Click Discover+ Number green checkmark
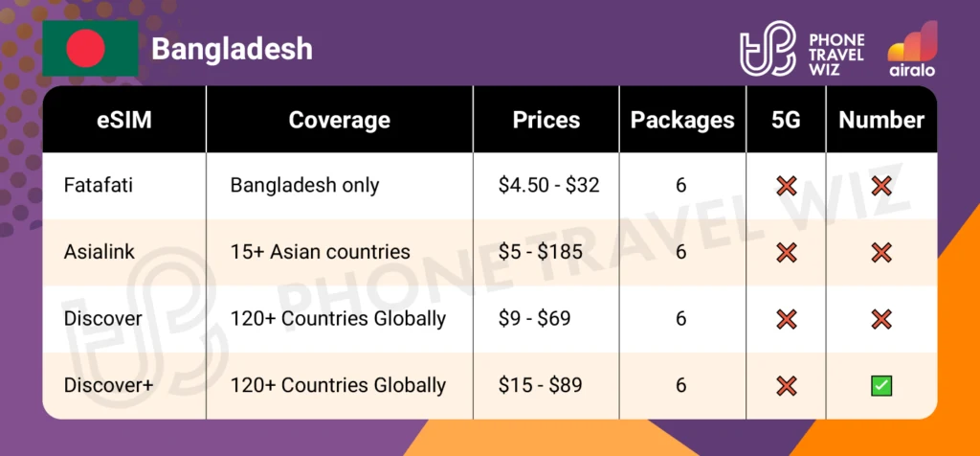 (880, 385)
